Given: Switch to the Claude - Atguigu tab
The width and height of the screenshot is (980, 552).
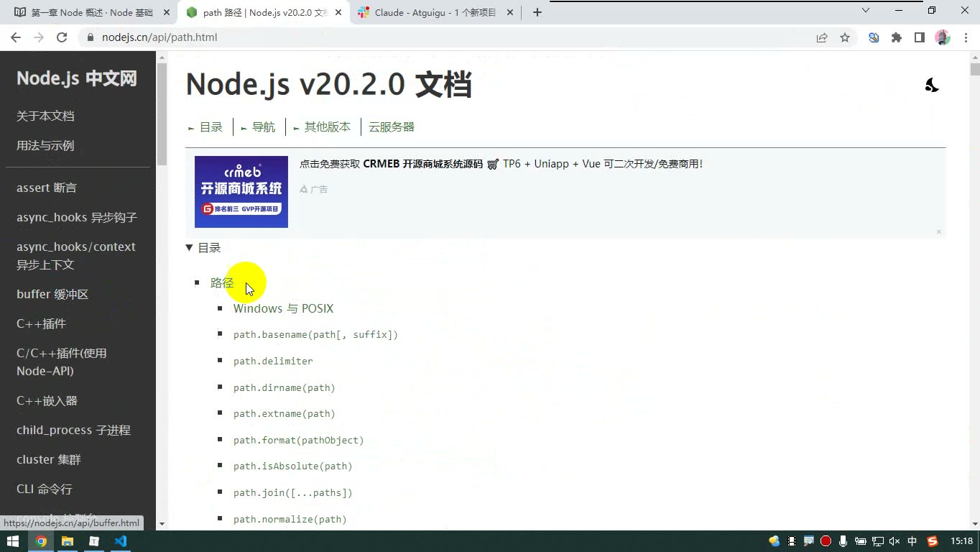Looking at the screenshot, I should (434, 12).
